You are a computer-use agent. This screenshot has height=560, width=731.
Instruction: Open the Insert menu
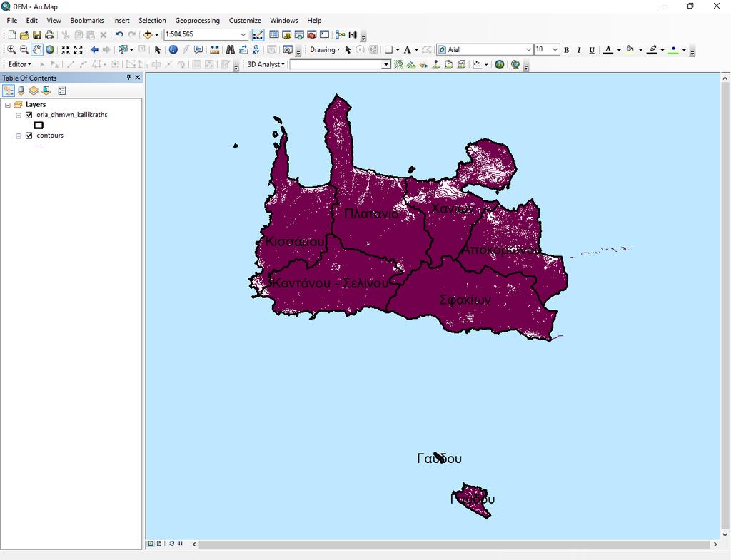(121, 21)
